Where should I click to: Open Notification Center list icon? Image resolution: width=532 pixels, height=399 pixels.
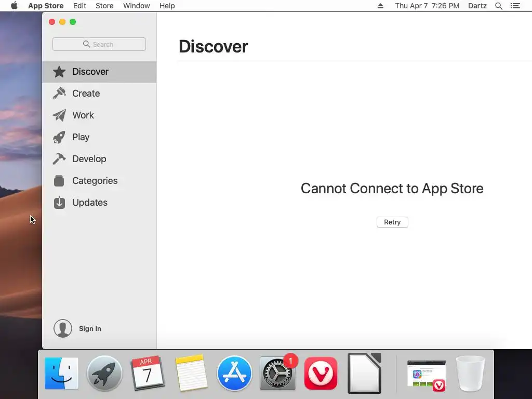[515, 6]
